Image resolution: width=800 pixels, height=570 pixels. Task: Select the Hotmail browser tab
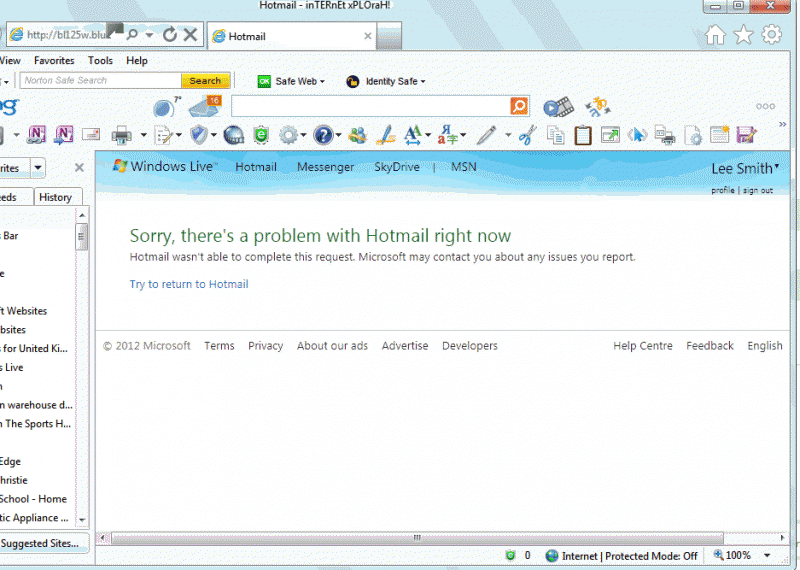(x=292, y=36)
